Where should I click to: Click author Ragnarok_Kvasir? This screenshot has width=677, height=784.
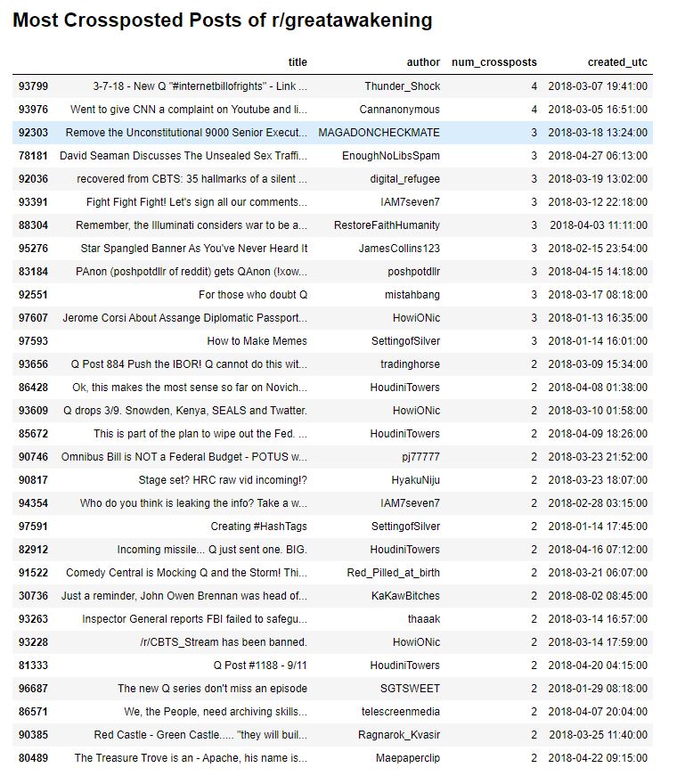(399, 735)
